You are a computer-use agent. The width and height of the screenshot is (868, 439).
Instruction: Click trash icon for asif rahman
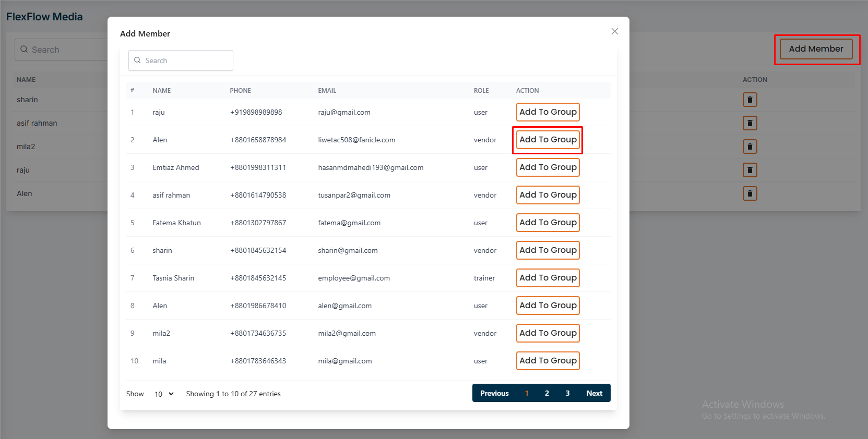[750, 123]
